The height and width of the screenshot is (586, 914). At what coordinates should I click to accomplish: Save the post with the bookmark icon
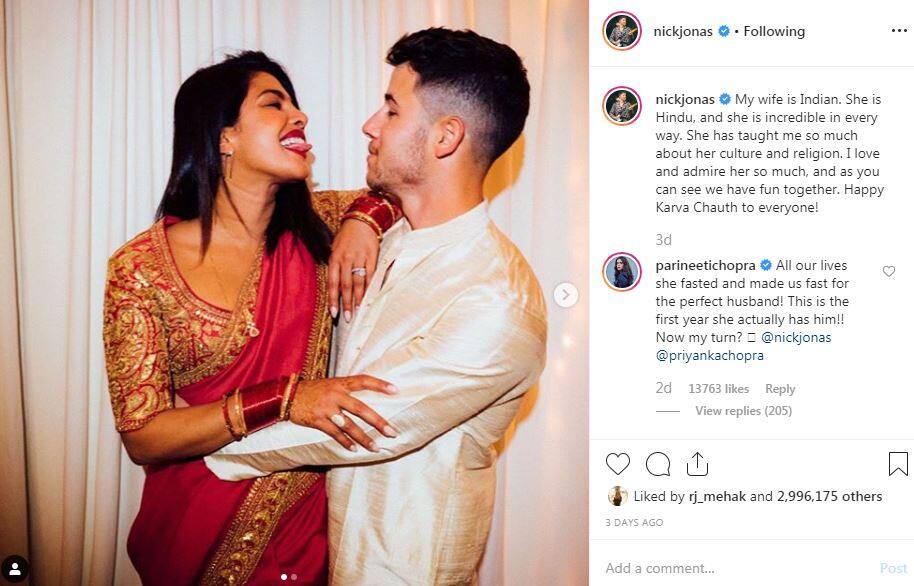coord(898,464)
